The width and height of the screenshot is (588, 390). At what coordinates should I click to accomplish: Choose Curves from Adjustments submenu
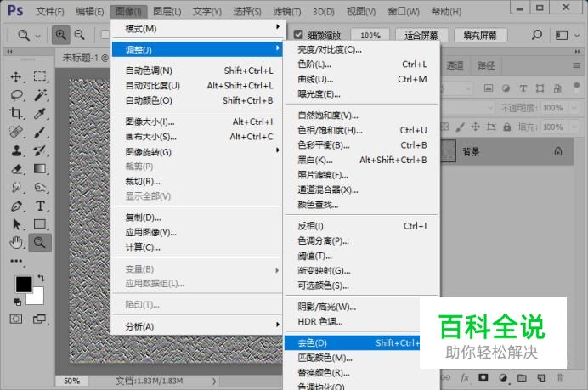[x=362, y=80]
